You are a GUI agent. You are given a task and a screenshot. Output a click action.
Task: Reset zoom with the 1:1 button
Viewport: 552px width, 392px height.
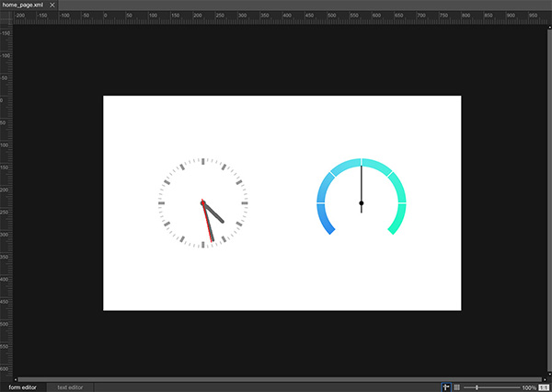point(543,387)
